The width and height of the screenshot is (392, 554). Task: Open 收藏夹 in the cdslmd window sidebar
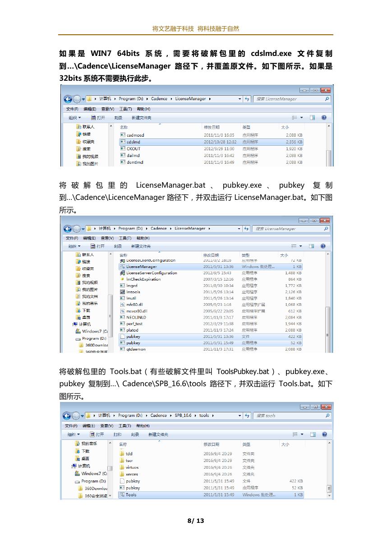pos(85,142)
